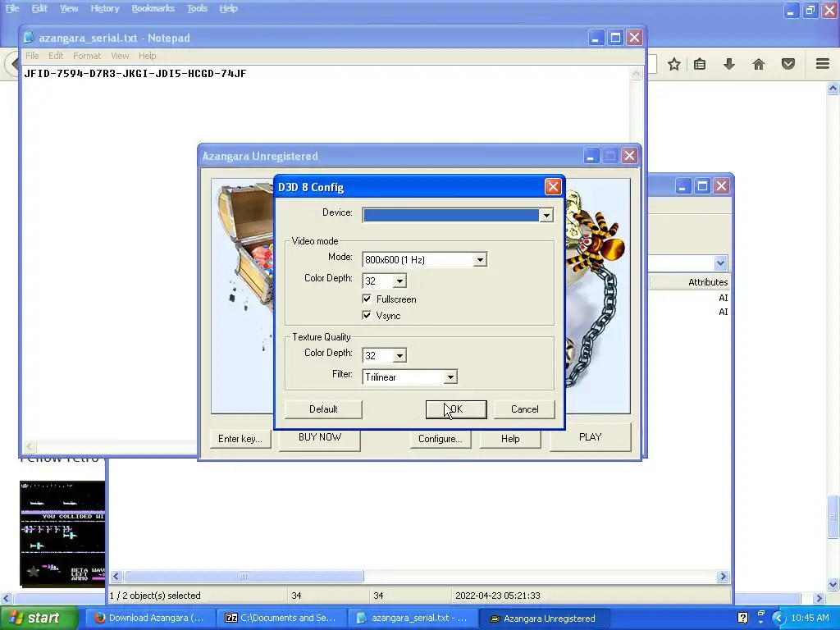Open Firefox Tools menu
The image size is (840, 630).
(197, 8)
